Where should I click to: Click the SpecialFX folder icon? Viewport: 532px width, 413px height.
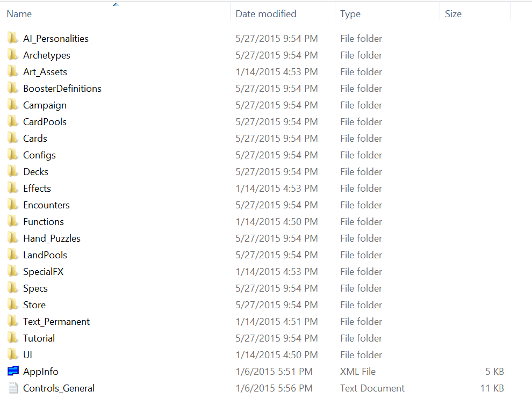pos(13,272)
